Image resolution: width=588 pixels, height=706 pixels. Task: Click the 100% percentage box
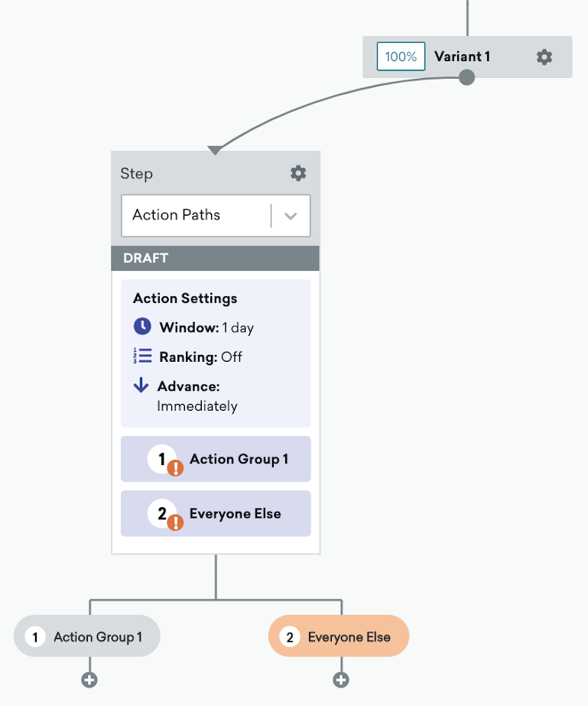pyautogui.click(x=401, y=57)
